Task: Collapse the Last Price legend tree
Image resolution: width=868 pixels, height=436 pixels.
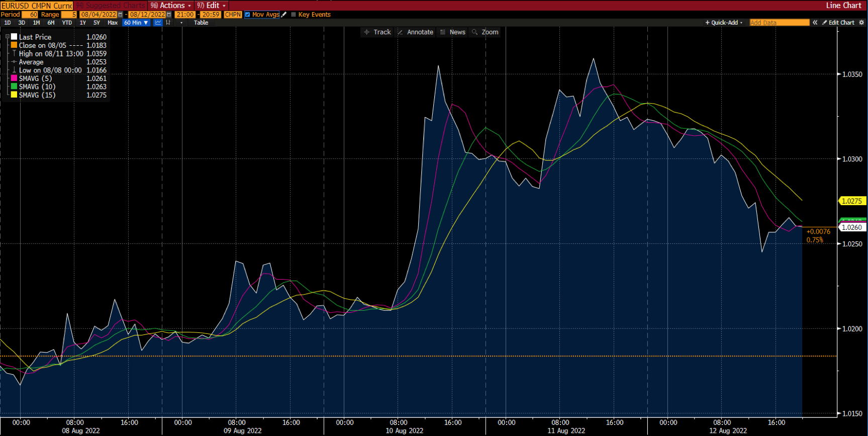Action: pos(7,37)
